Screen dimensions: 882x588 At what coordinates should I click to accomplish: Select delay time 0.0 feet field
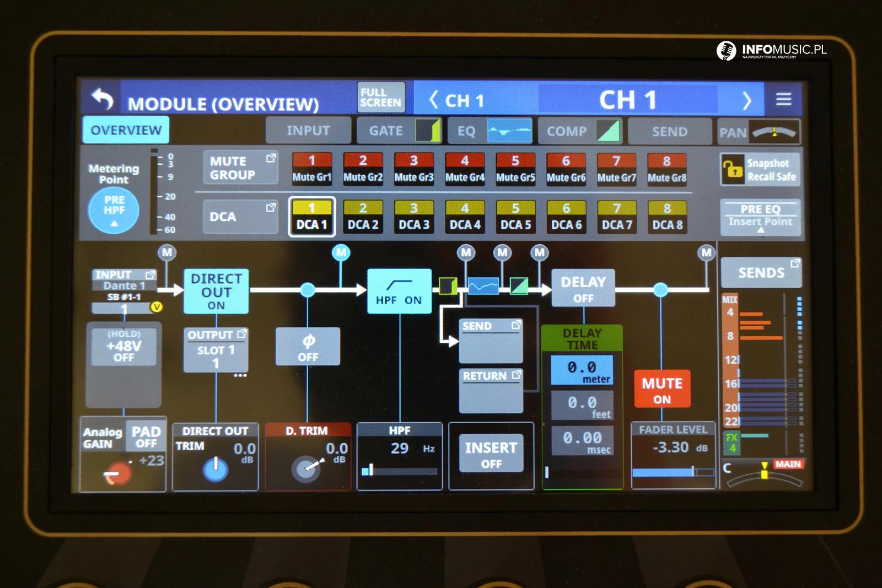[582, 405]
